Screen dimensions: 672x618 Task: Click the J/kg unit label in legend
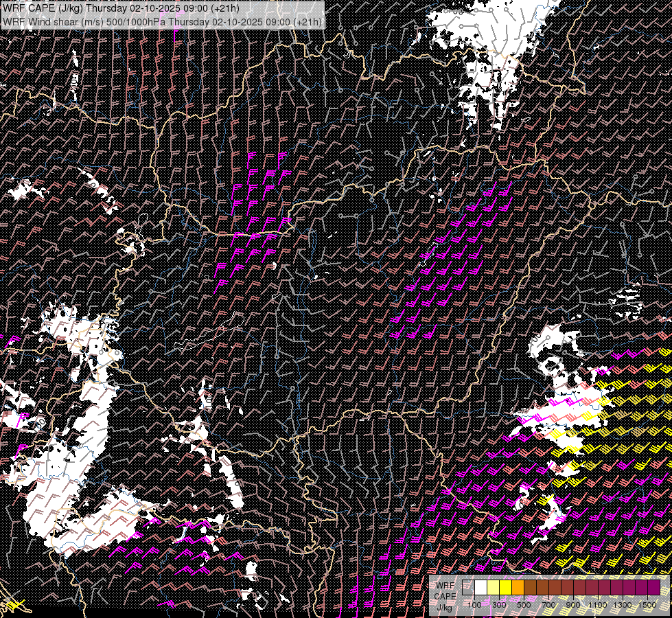click(x=444, y=608)
